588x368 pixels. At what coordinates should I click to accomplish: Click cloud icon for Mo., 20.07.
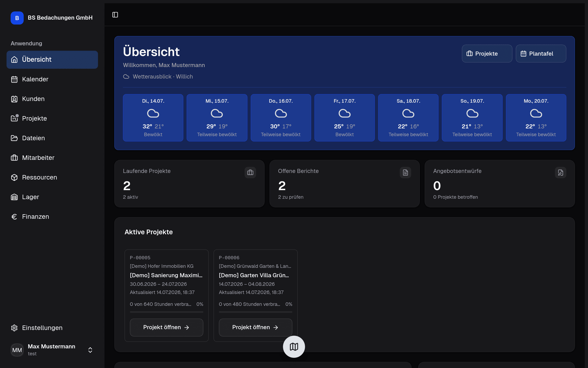[x=536, y=113]
